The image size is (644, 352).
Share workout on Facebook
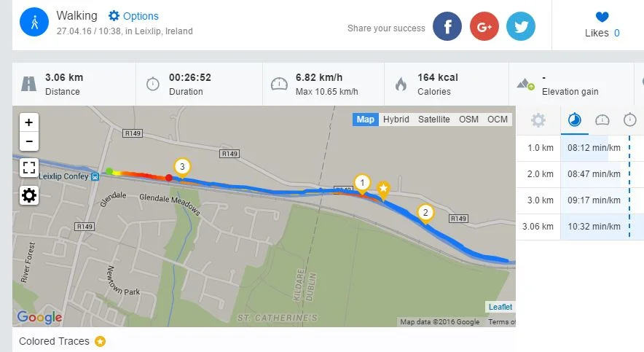point(447,26)
